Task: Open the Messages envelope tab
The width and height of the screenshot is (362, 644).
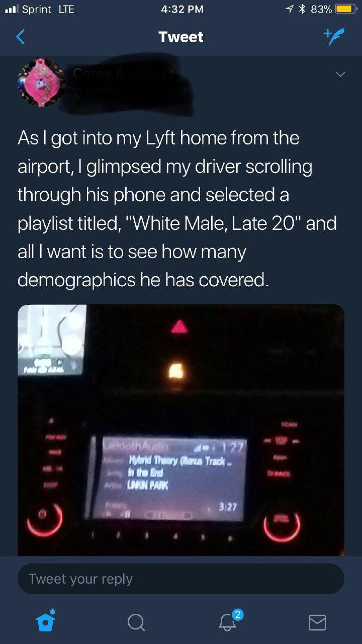Action: [x=317, y=622]
